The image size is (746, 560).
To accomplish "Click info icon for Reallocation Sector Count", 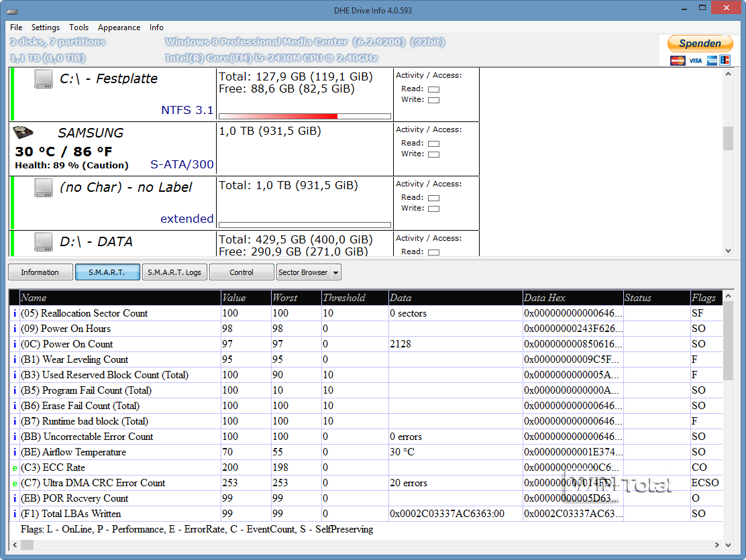I will 15,313.
